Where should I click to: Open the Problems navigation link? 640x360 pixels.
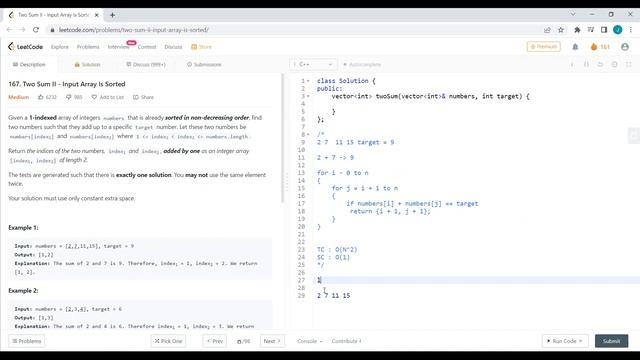pyautogui.click(x=88, y=47)
